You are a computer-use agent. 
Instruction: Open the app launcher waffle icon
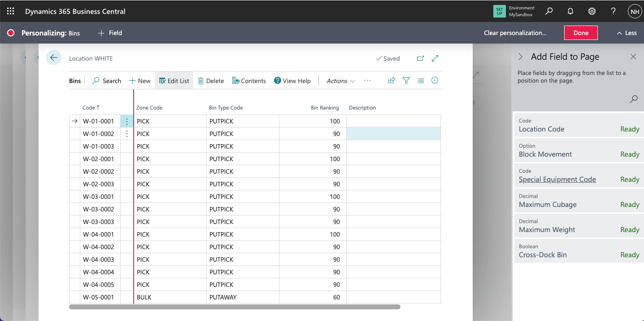click(x=11, y=11)
